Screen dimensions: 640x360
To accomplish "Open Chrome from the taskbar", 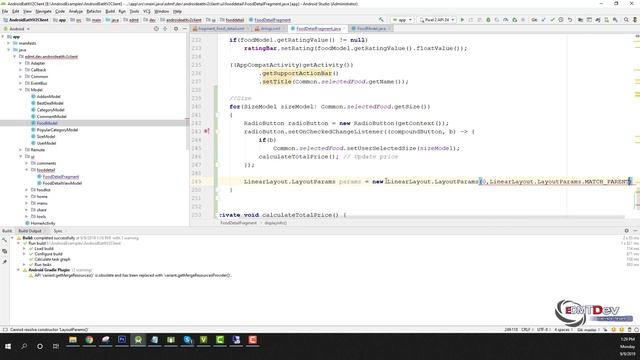I will tap(89, 340).
